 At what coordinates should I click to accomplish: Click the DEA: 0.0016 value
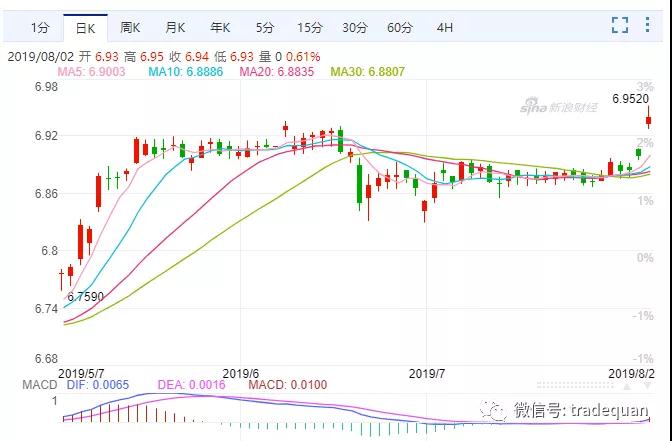191,385
